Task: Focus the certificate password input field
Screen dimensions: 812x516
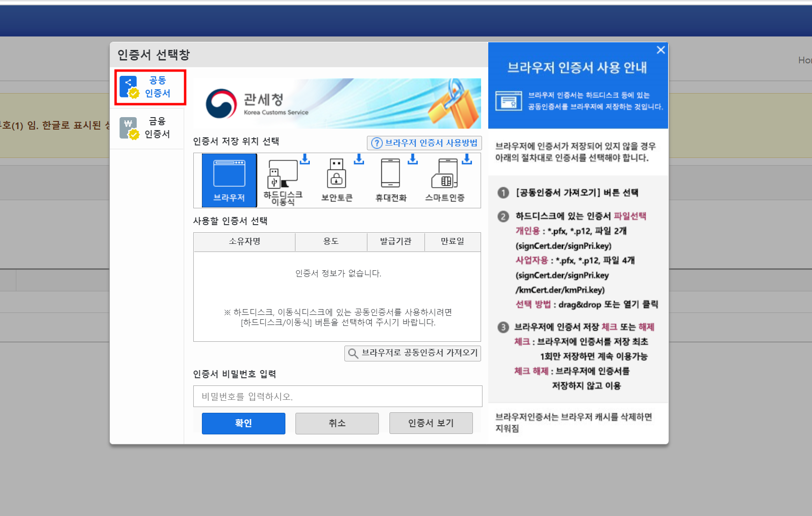Action: (338, 396)
